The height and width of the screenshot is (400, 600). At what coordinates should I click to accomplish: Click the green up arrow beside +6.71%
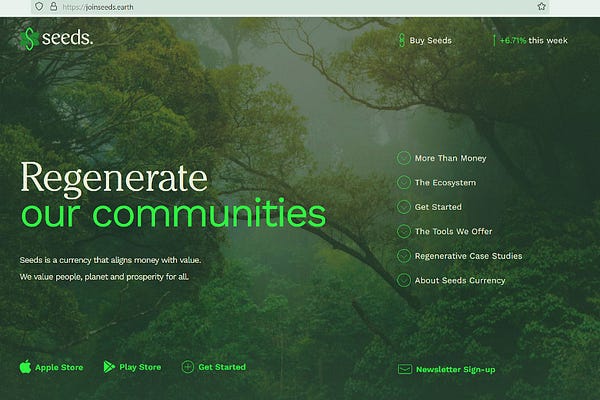click(x=494, y=41)
